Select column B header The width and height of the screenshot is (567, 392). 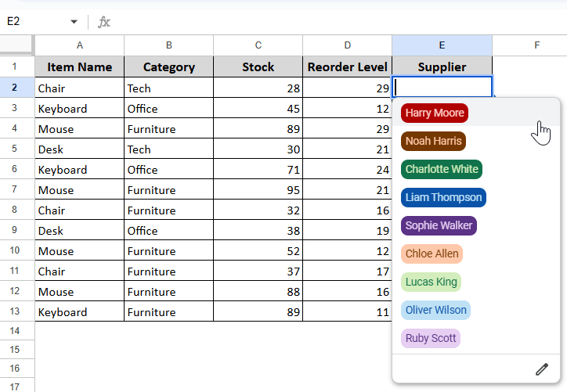[x=169, y=45]
